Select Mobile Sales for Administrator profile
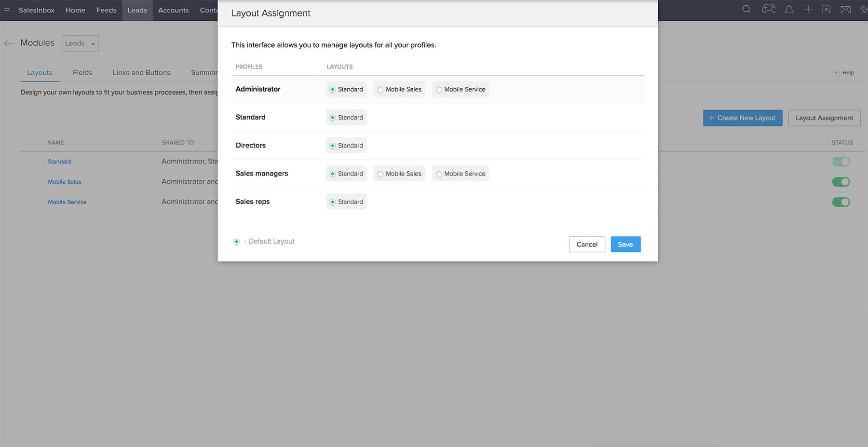The height and width of the screenshot is (447, 868). point(399,89)
